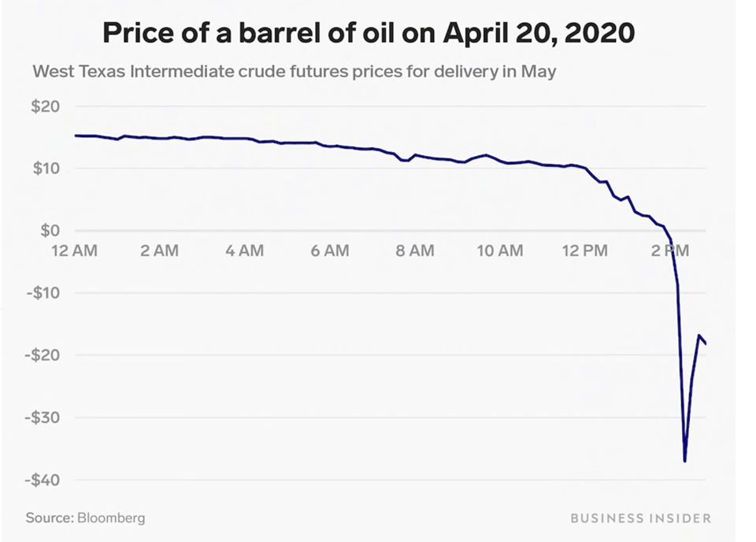Select the $20 y-axis label
The height and width of the screenshot is (542, 756).
46,106
